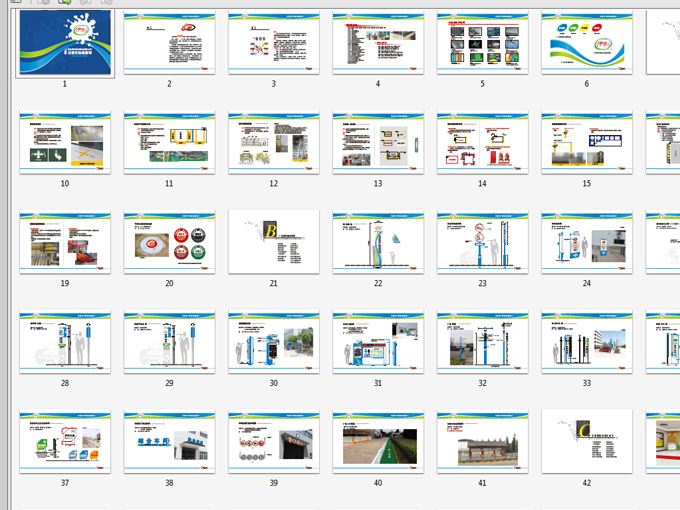Select page 6 thumbnail with wave logo

pyautogui.click(x=587, y=42)
